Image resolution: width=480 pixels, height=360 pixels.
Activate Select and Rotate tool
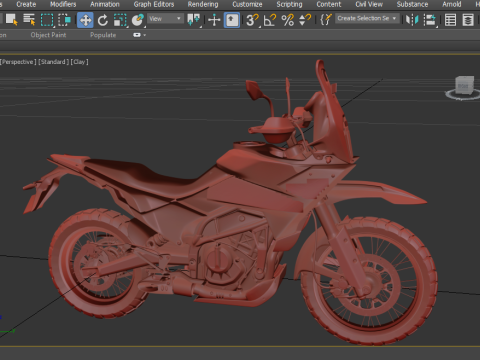click(x=103, y=20)
